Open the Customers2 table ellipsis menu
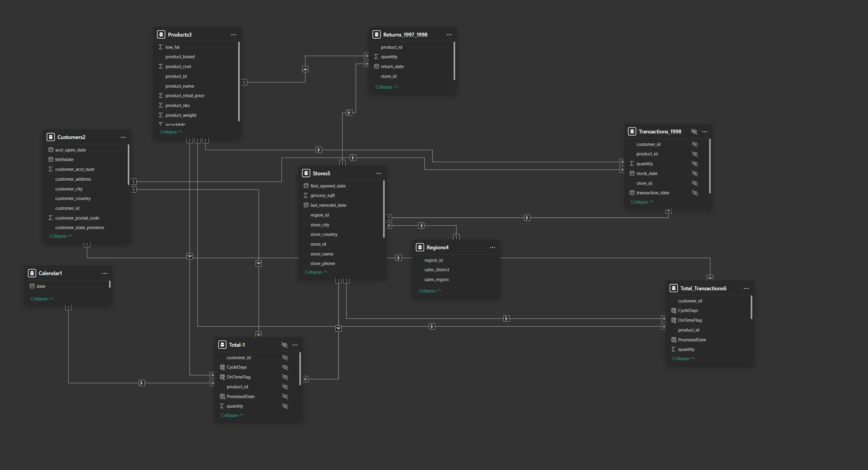Image resolution: width=868 pixels, height=470 pixels. (x=123, y=137)
